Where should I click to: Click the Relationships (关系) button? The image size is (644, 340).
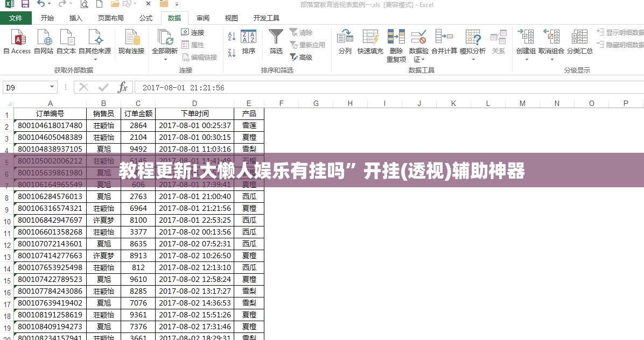pyautogui.click(x=498, y=41)
